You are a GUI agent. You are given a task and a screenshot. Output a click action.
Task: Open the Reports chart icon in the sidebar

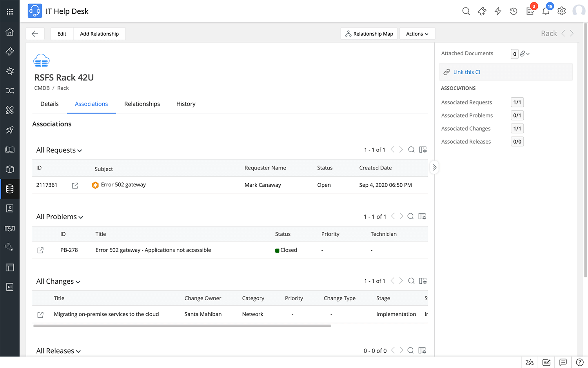(x=10, y=287)
